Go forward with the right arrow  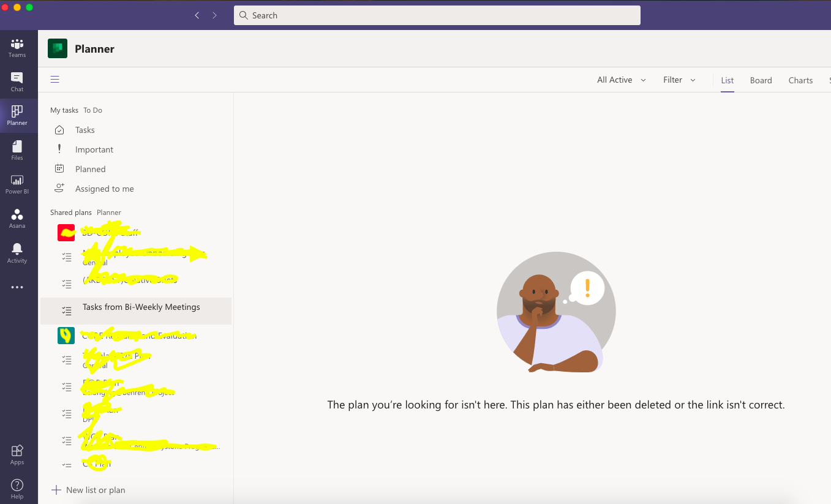coord(214,15)
